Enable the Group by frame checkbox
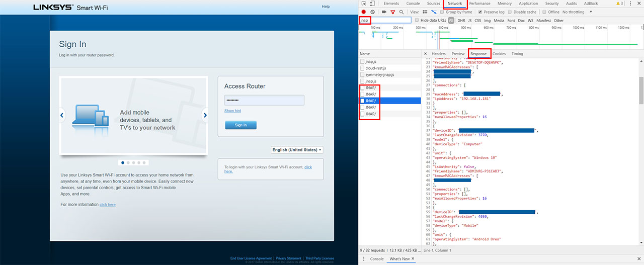The height and width of the screenshot is (265, 644). point(442,12)
